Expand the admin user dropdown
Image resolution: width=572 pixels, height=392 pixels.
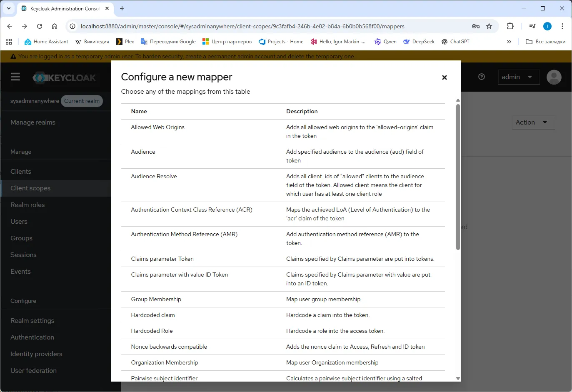pyautogui.click(x=518, y=77)
